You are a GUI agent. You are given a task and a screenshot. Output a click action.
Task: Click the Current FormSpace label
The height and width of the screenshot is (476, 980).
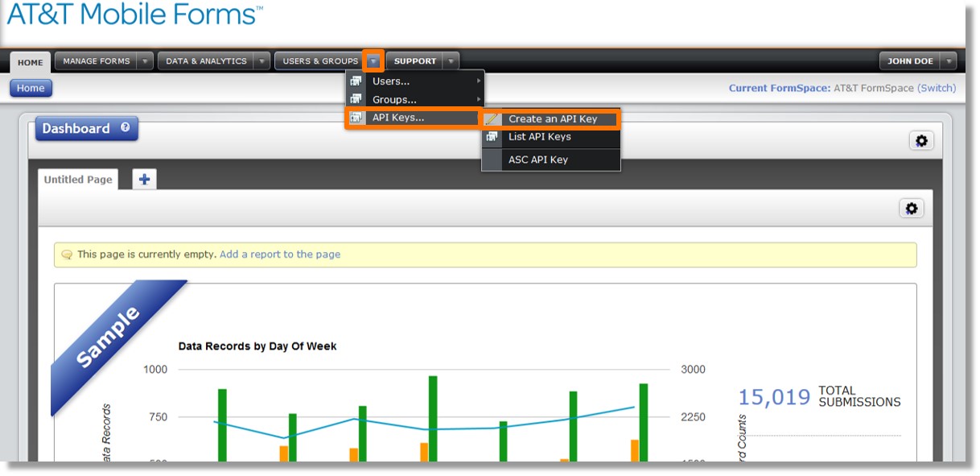coord(780,89)
